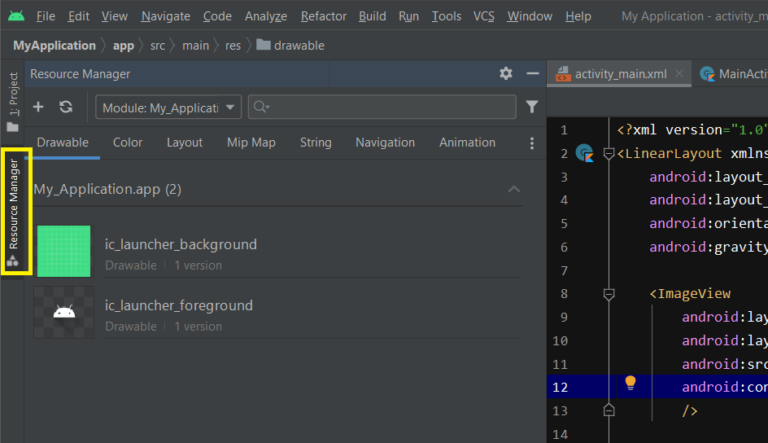Hide the Resource Manager panel

point(531,74)
